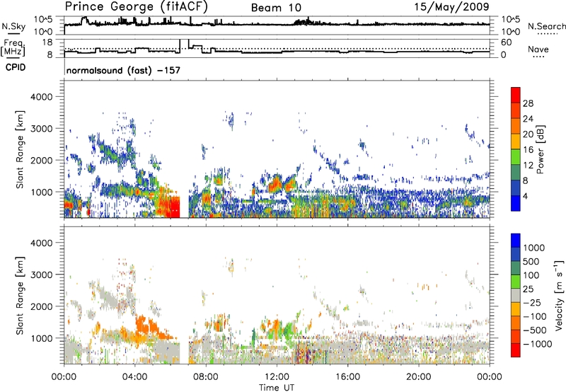Click the 'Nave' legend label
Screen dimensions: 566x392
click(x=538, y=49)
